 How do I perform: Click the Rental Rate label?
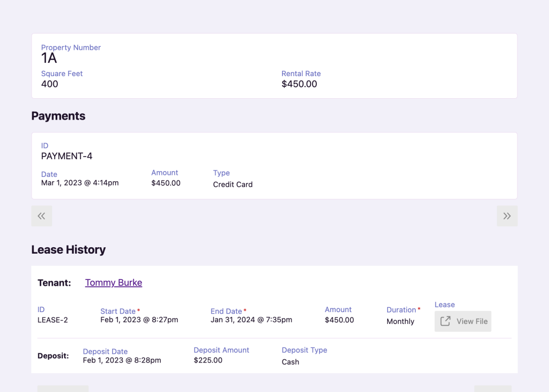301,73
